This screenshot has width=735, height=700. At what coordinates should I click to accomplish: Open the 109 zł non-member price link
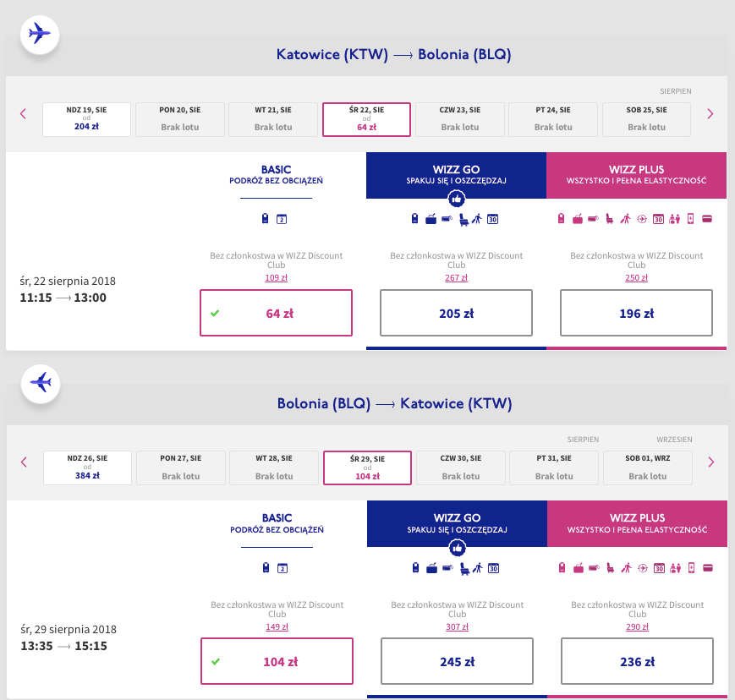point(276,277)
